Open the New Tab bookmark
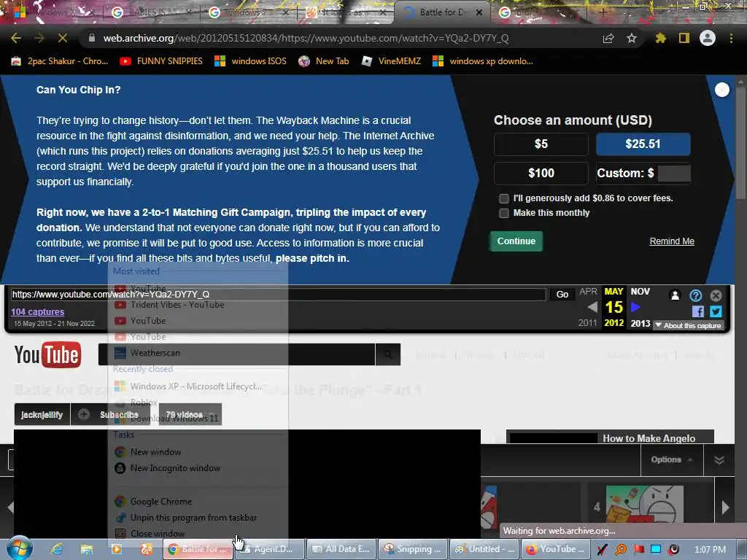The height and width of the screenshot is (560, 747). [324, 61]
